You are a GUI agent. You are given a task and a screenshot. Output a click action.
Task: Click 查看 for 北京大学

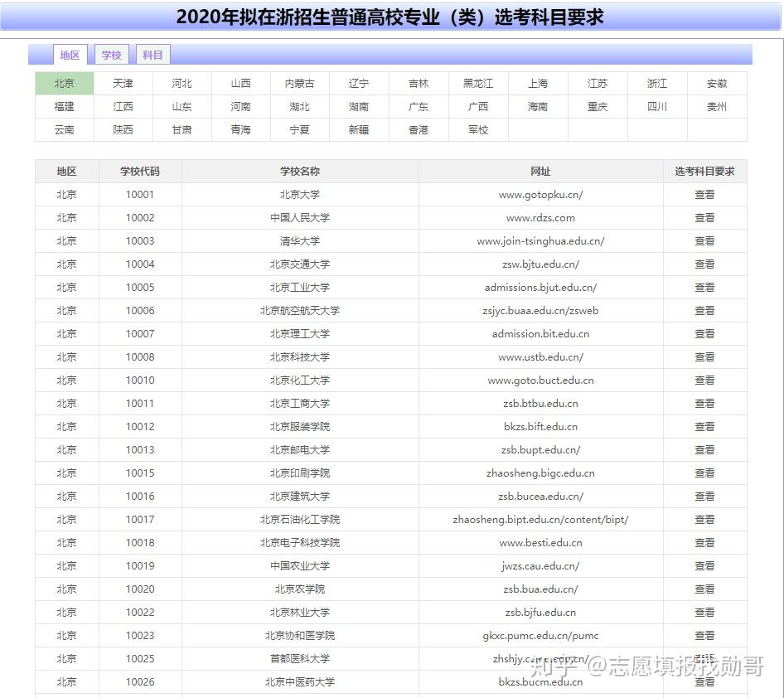click(x=704, y=195)
